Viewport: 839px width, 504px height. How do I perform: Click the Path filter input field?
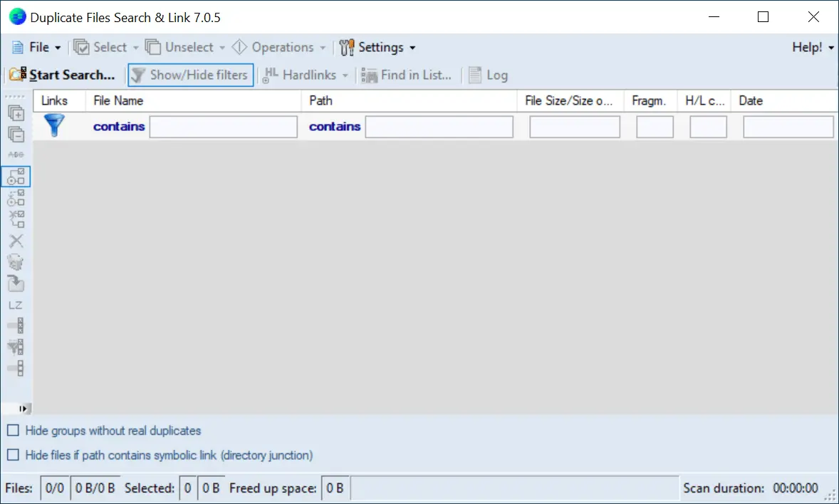pyautogui.click(x=439, y=127)
